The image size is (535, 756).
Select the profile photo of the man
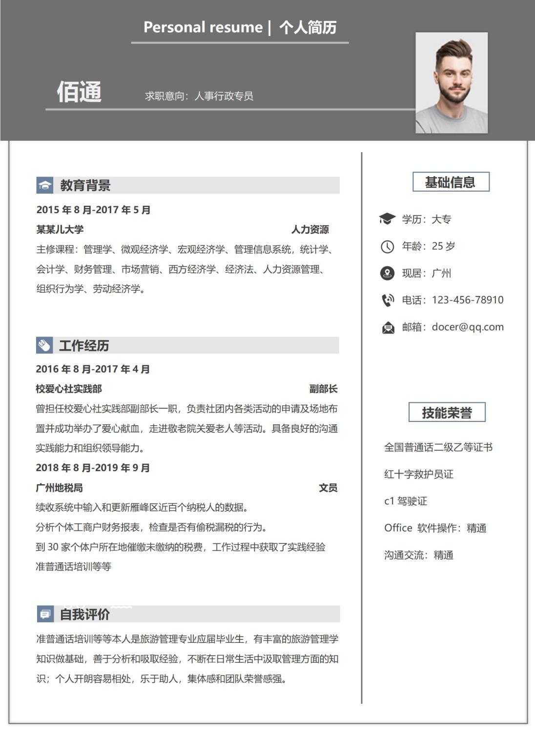pyautogui.click(x=452, y=83)
